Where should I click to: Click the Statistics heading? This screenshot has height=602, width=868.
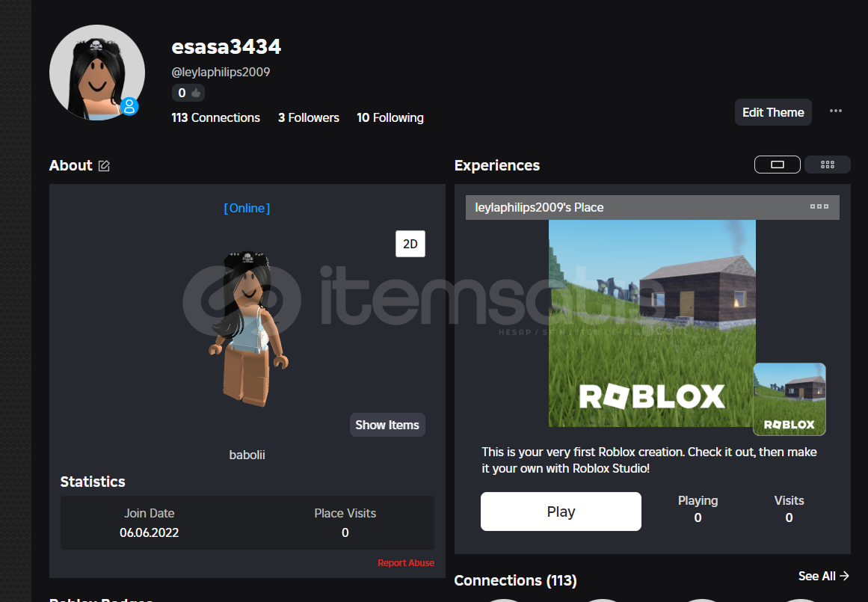pyautogui.click(x=93, y=482)
